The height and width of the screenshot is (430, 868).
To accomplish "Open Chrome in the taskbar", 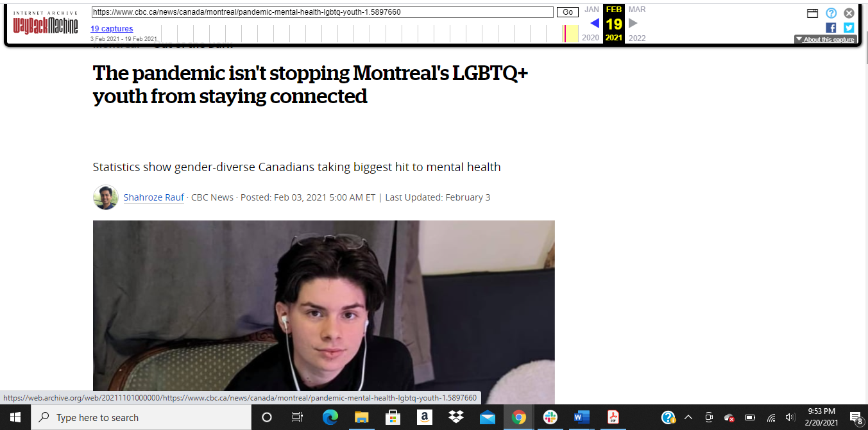I will point(518,417).
